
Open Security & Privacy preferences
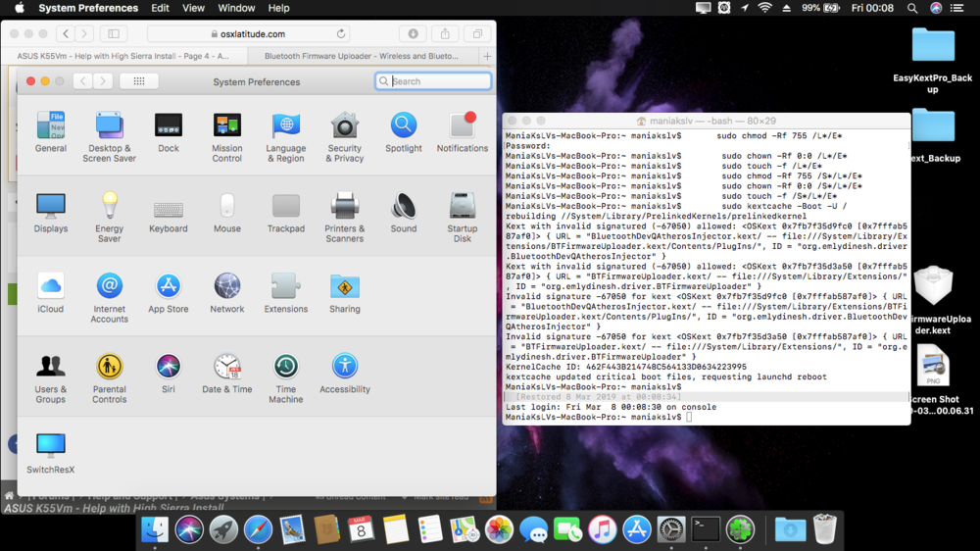pyautogui.click(x=344, y=137)
